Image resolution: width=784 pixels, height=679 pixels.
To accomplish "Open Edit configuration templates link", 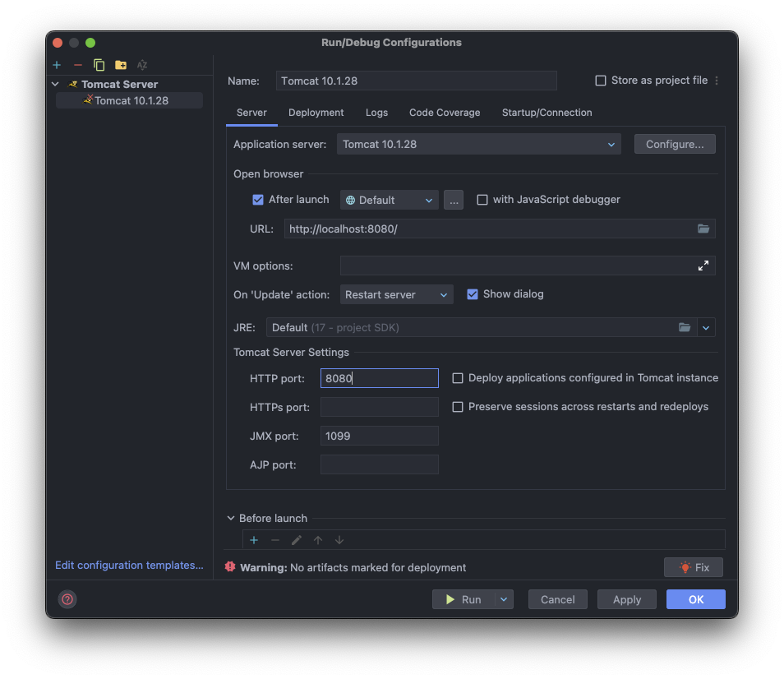I will click(x=129, y=565).
